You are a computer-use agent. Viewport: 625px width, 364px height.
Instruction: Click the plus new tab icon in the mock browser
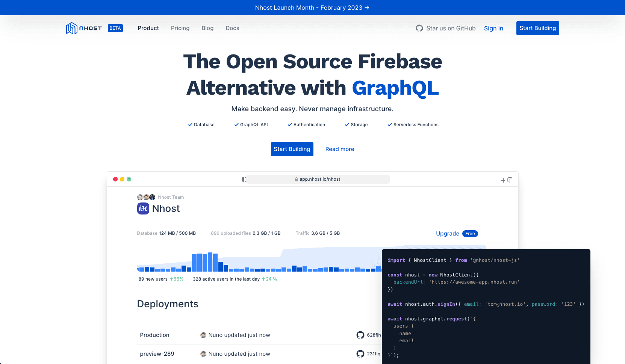503,180
